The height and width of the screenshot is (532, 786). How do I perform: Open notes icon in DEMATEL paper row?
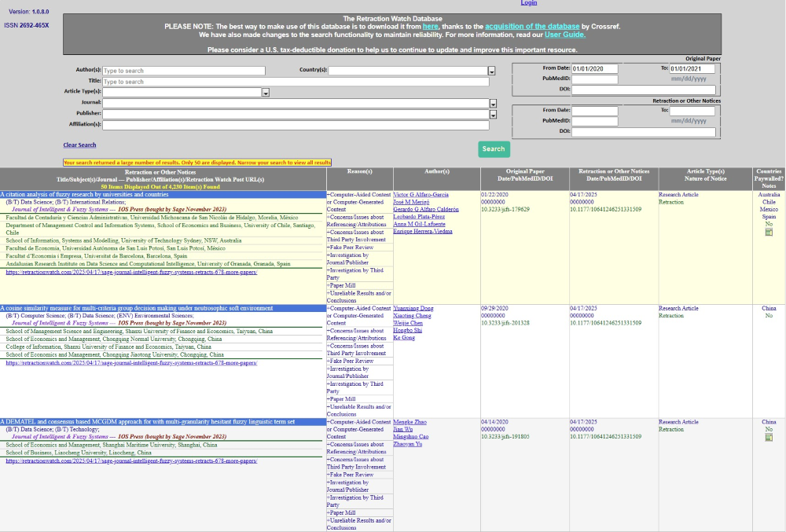[769, 438]
